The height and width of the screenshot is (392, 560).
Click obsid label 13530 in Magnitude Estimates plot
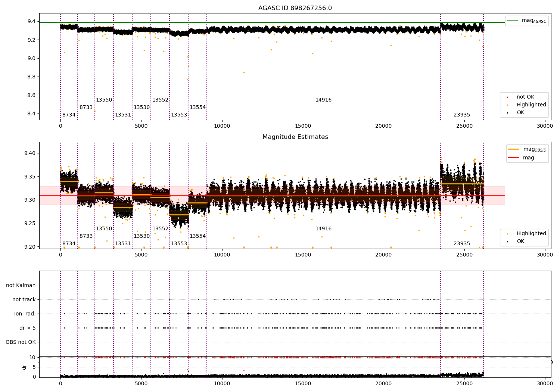coord(141,236)
